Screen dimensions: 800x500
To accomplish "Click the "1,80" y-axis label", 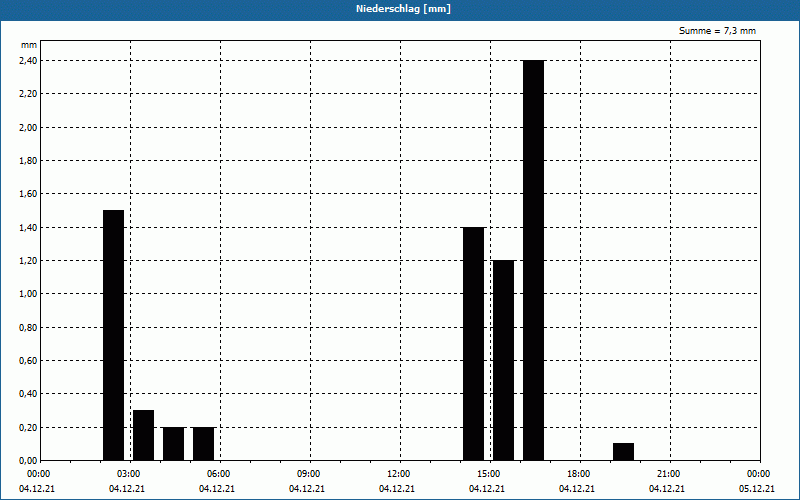I will (x=28, y=161).
